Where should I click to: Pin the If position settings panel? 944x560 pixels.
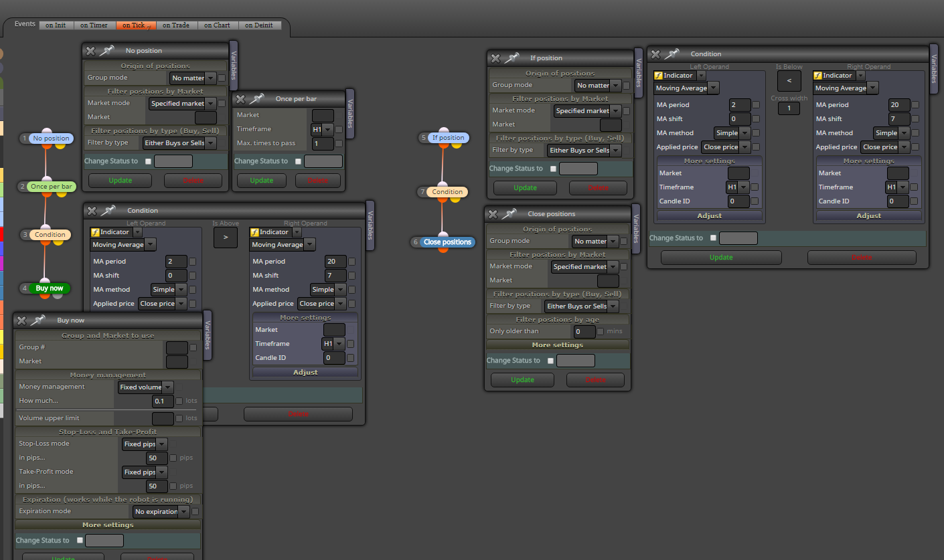[x=513, y=58]
